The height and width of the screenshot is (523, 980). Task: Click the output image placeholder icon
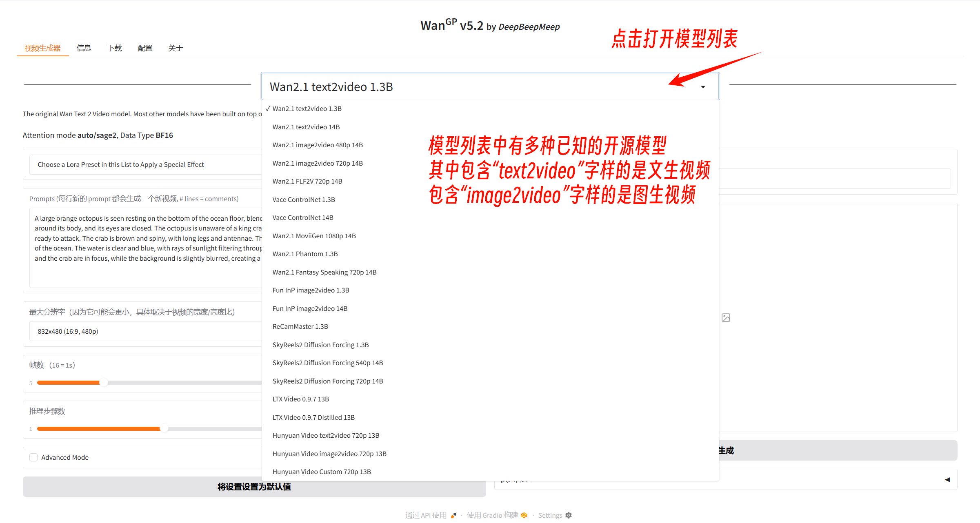[x=726, y=317]
